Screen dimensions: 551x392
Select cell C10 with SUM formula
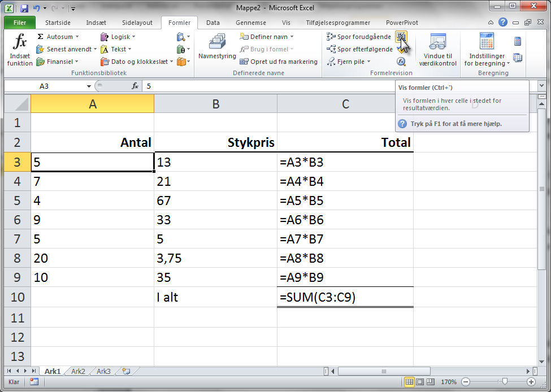(345, 297)
